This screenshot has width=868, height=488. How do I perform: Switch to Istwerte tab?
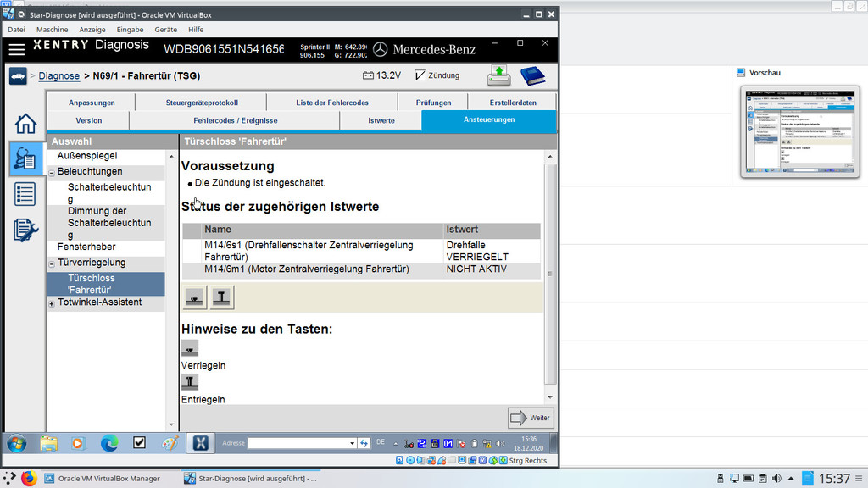381,120
